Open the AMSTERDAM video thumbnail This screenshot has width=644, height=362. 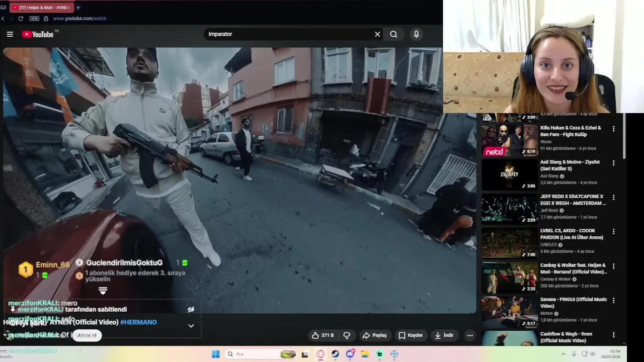coord(509,209)
